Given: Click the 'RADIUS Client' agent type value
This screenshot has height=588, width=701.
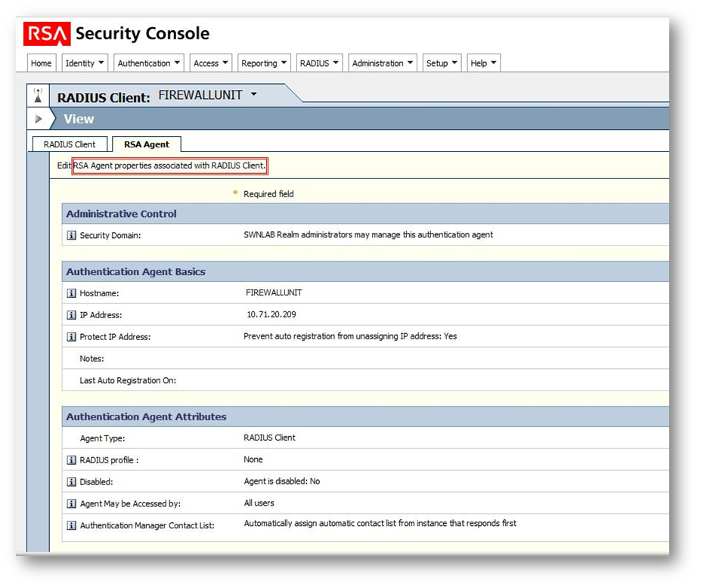Looking at the screenshot, I should coord(269,438).
